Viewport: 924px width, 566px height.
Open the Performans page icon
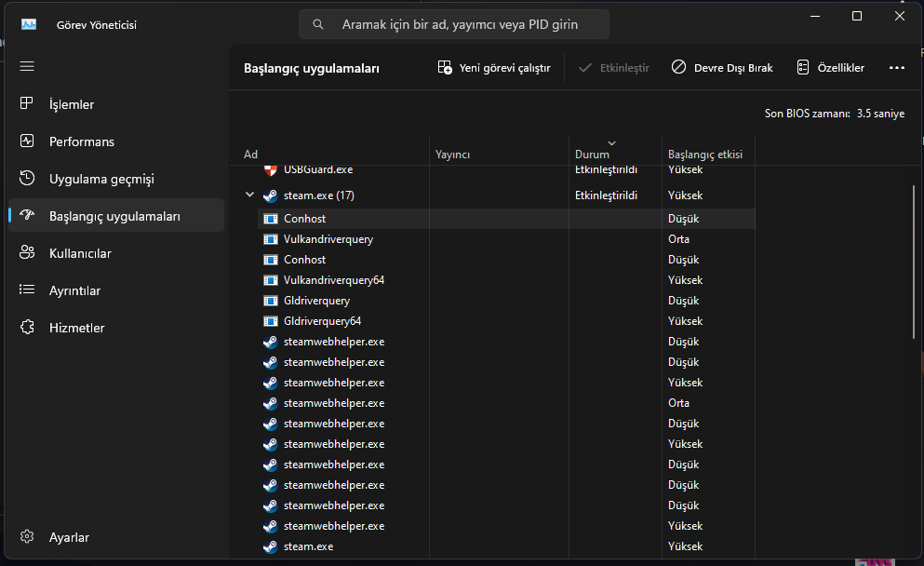(x=27, y=141)
